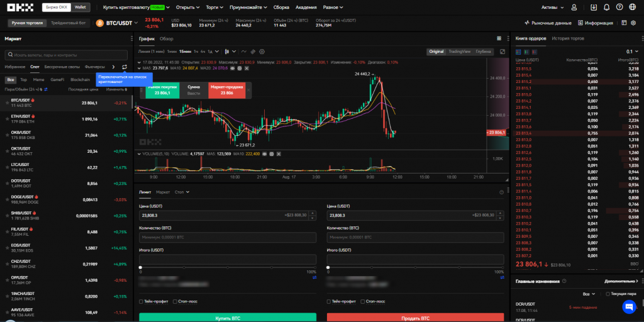Click the green Купить BTC button
The height and width of the screenshot is (322, 644).
coord(227,318)
